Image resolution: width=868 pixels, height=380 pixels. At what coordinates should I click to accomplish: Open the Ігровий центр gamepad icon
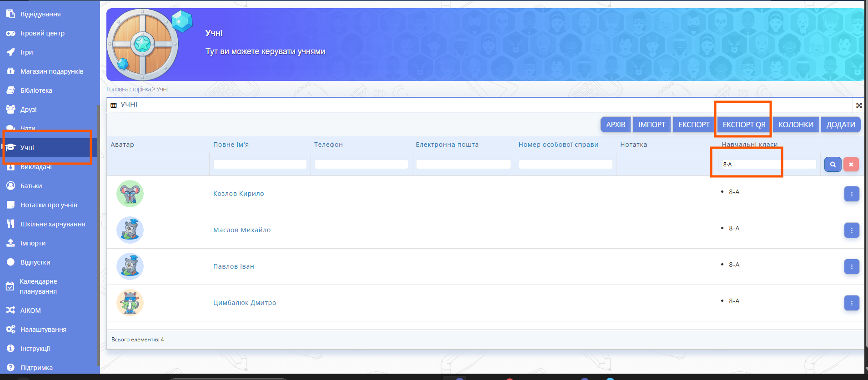(10, 33)
